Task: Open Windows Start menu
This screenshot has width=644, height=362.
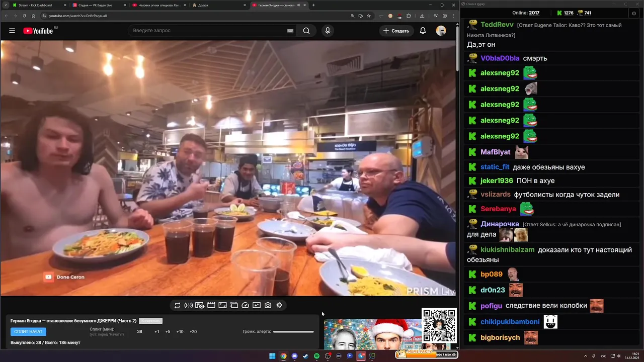Action: click(x=272, y=356)
